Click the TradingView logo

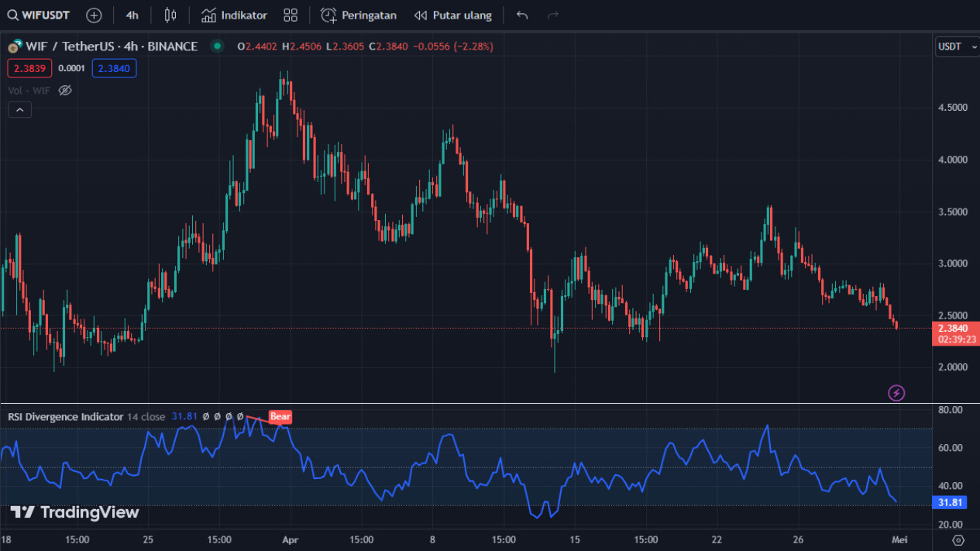[x=74, y=512]
